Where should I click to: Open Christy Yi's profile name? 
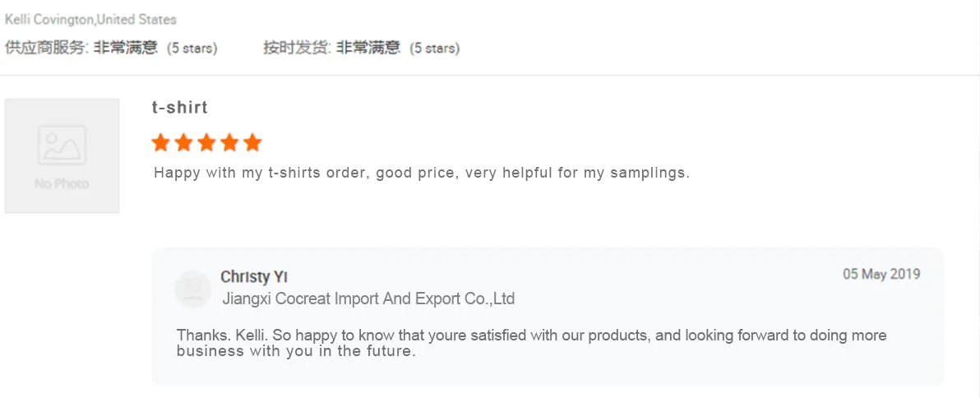[254, 277]
